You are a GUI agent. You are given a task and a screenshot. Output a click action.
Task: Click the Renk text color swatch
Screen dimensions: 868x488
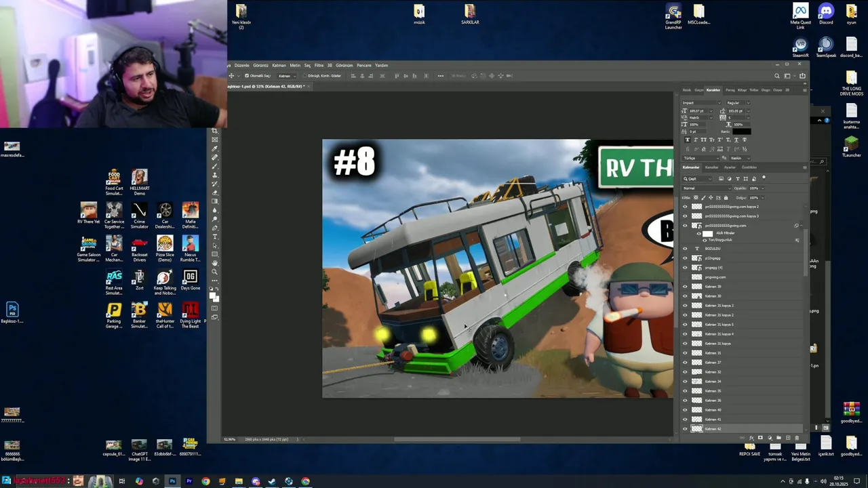[x=742, y=131]
